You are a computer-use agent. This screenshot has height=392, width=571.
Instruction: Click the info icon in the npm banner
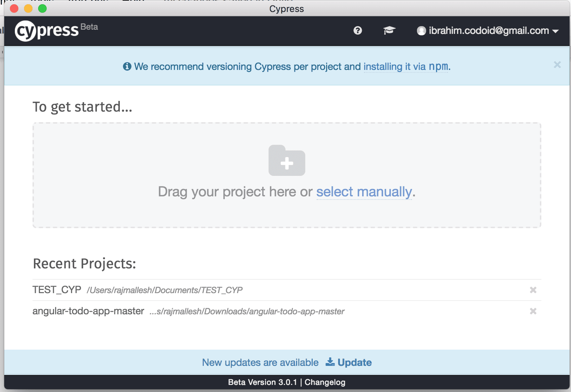(x=127, y=66)
